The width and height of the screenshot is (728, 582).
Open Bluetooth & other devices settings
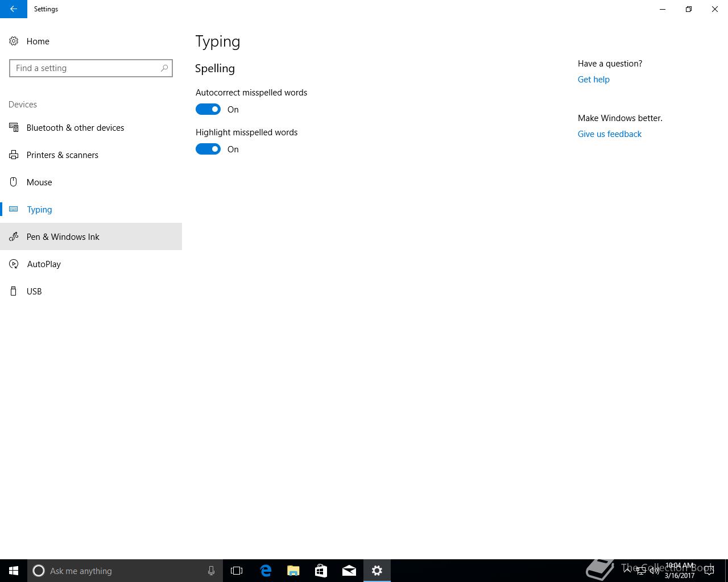(75, 128)
